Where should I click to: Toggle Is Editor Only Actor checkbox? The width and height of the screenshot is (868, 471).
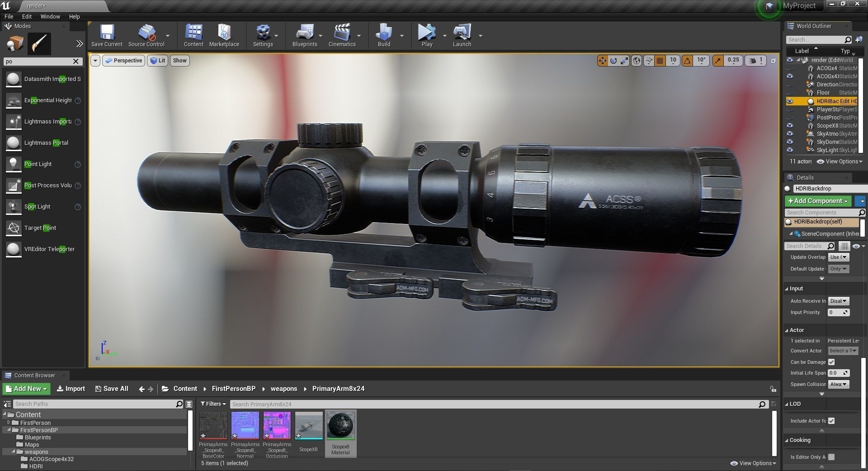(831, 457)
